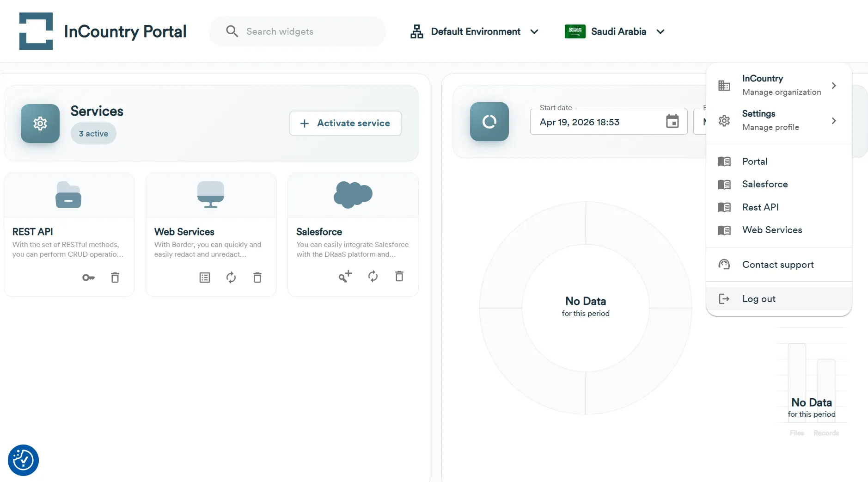Select Contact support in the menu
Viewport: 868px width, 482px height.
click(779, 265)
